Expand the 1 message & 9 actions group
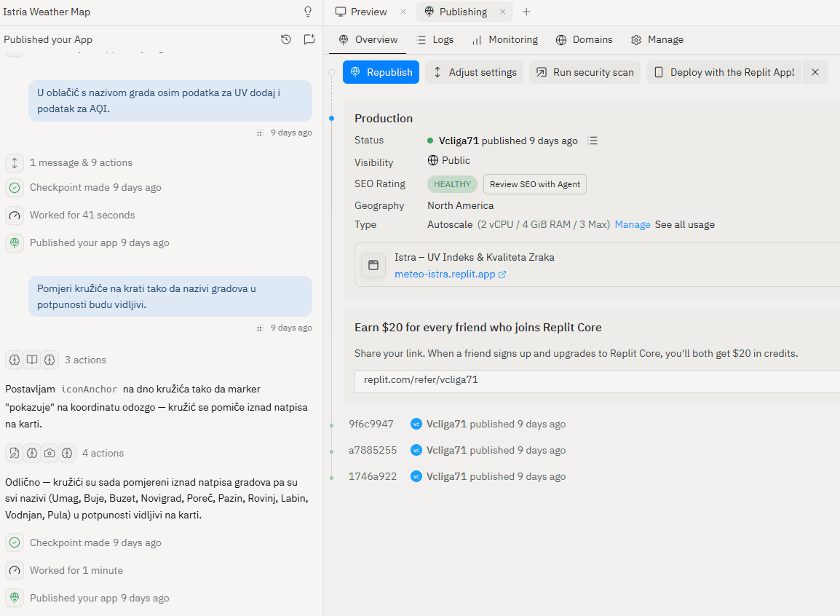840x616 pixels. (x=69, y=163)
